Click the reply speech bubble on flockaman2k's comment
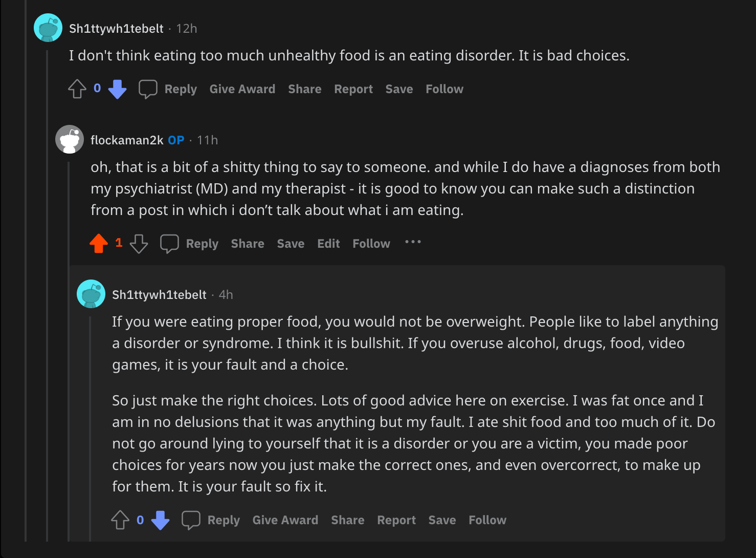The image size is (756, 558). tap(169, 243)
